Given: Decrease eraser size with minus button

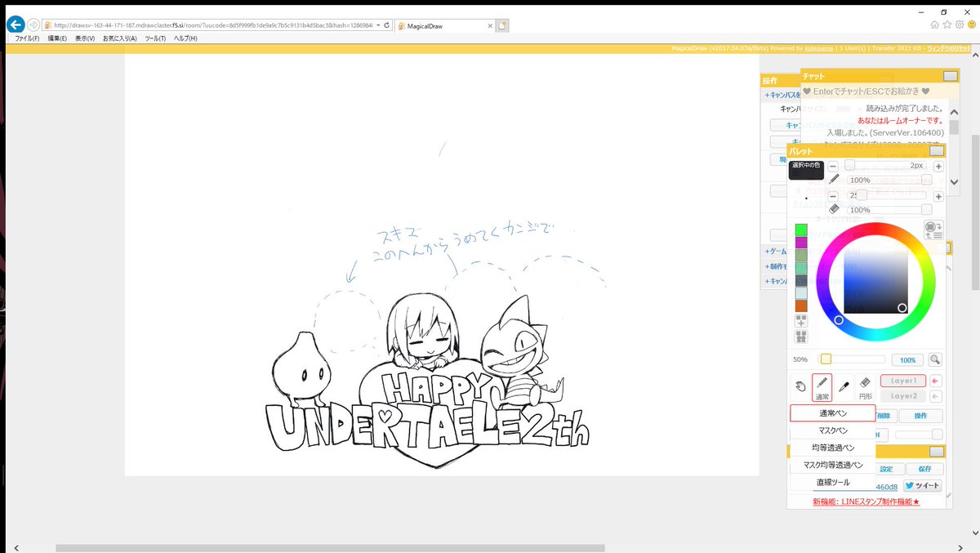Looking at the screenshot, I should pyautogui.click(x=833, y=196).
